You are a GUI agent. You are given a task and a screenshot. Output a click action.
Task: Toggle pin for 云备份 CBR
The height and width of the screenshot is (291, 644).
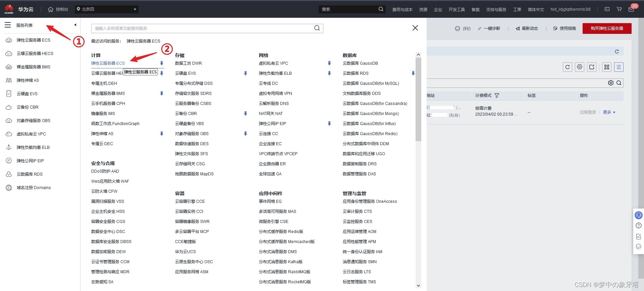tap(246, 114)
